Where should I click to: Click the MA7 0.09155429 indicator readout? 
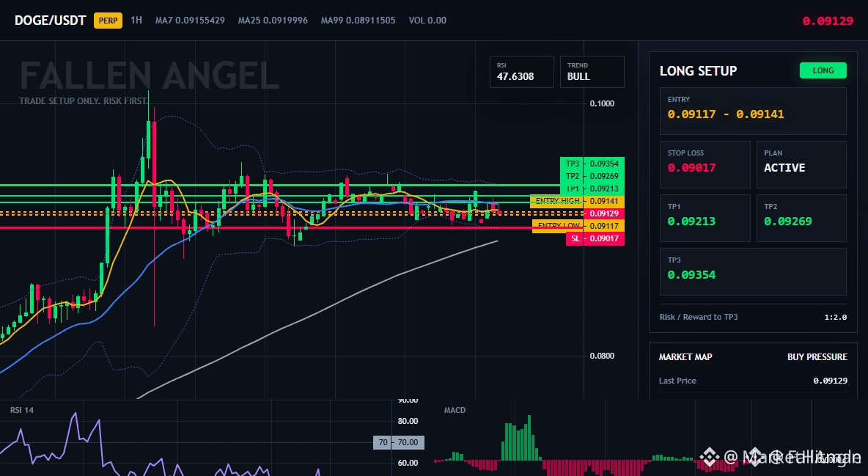click(190, 20)
